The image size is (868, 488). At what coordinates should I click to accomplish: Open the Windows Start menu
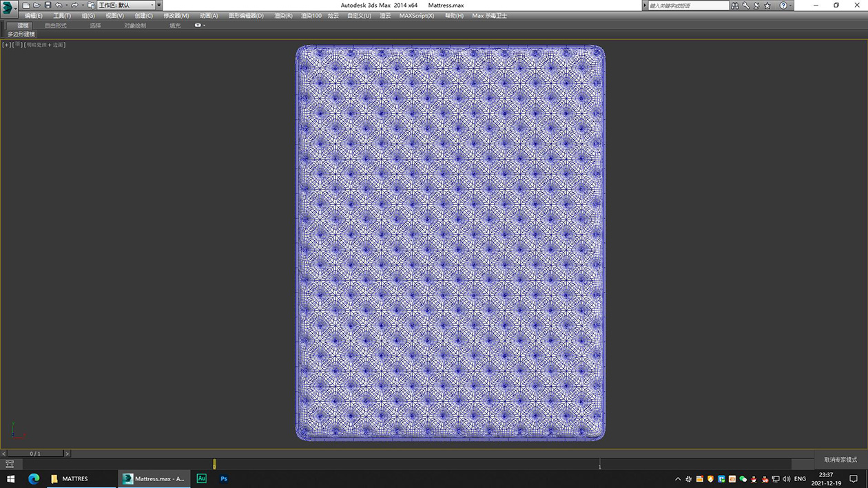point(11,478)
